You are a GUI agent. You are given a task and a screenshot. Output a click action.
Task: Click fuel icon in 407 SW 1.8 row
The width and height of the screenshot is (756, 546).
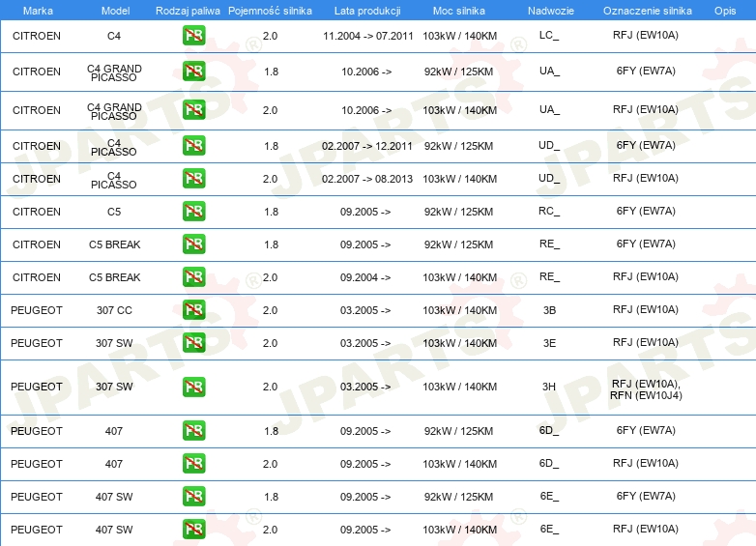click(x=193, y=496)
